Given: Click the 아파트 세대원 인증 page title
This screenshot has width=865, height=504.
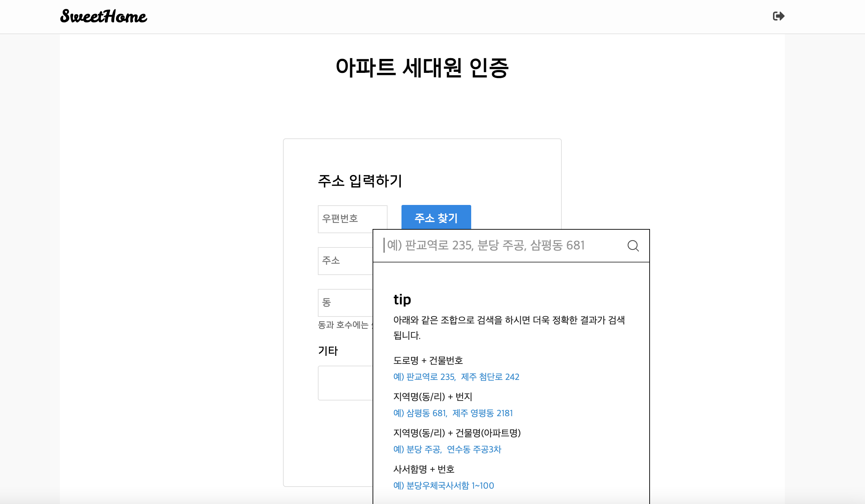Looking at the screenshot, I should click(422, 68).
